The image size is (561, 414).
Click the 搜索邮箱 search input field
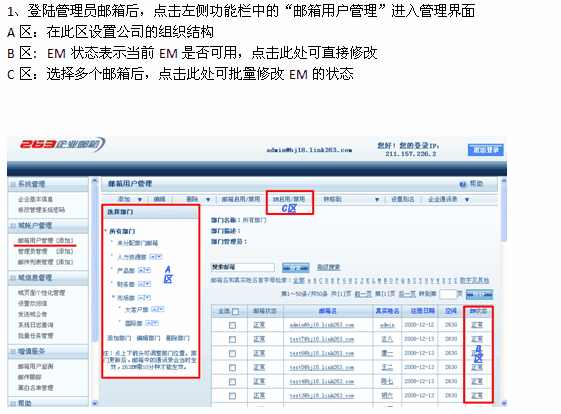click(x=243, y=267)
